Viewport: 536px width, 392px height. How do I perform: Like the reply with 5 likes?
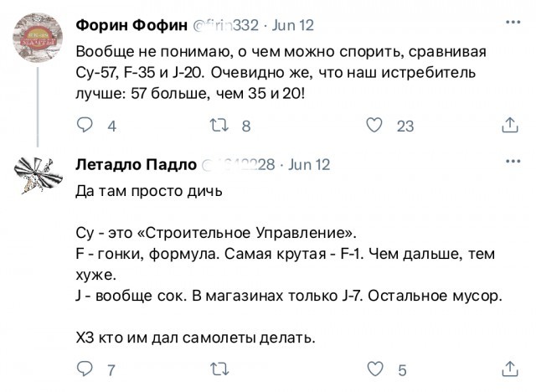coord(376,369)
